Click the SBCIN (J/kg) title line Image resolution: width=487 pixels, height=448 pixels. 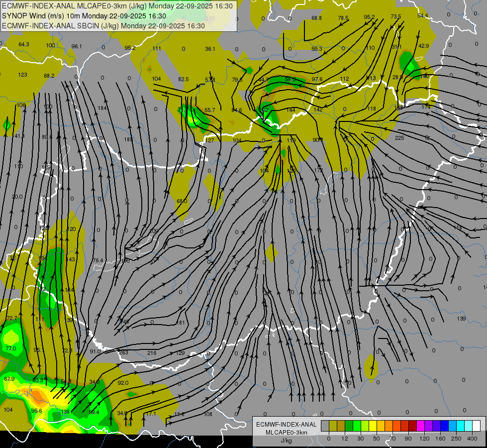[103, 26]
